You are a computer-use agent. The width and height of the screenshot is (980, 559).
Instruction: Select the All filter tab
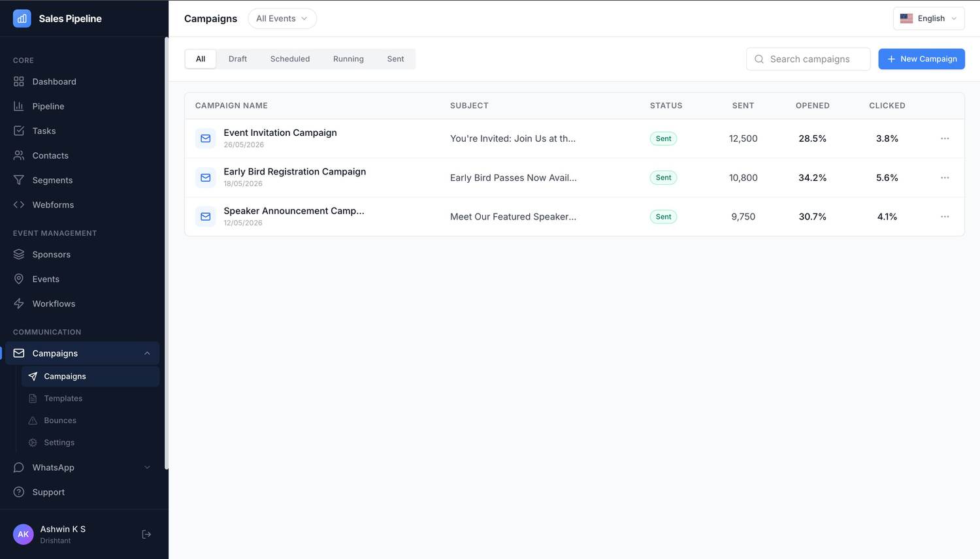(201, 59)
